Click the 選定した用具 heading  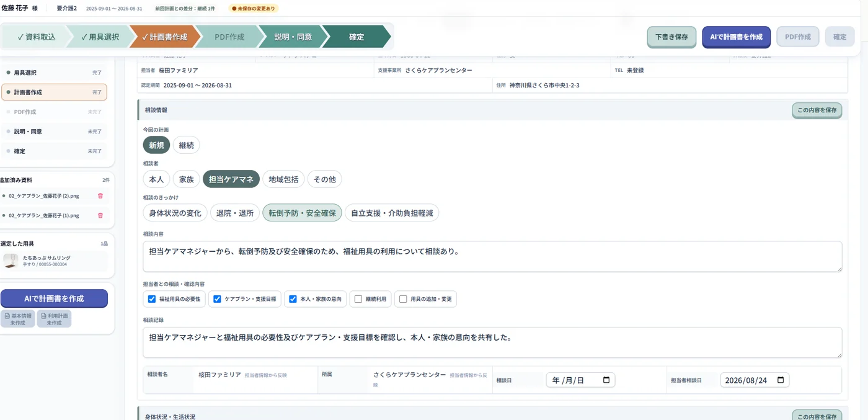tap(17, 244)
